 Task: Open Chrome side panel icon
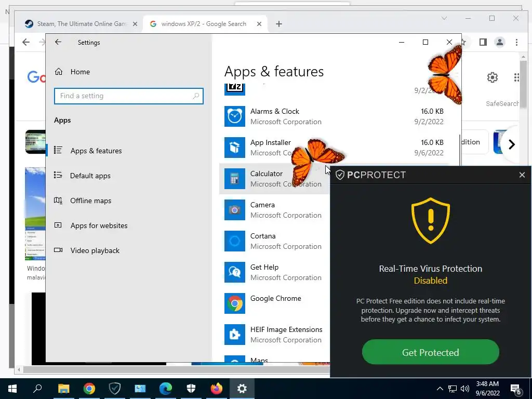(483, 42)
